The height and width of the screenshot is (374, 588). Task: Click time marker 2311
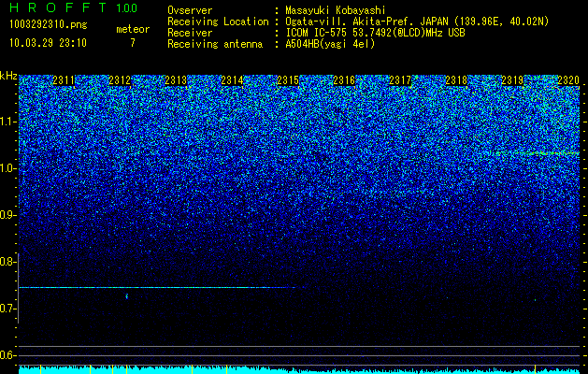point(64,80)
